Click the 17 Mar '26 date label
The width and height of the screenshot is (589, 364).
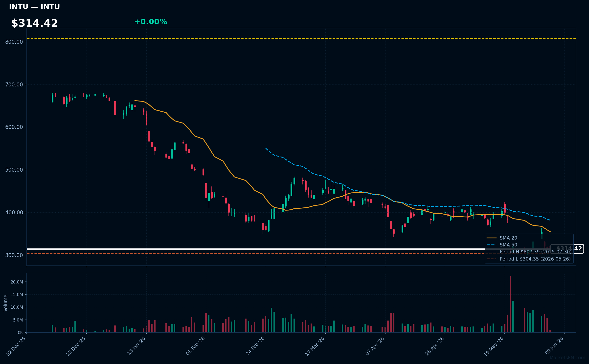(x=315, y=346)
